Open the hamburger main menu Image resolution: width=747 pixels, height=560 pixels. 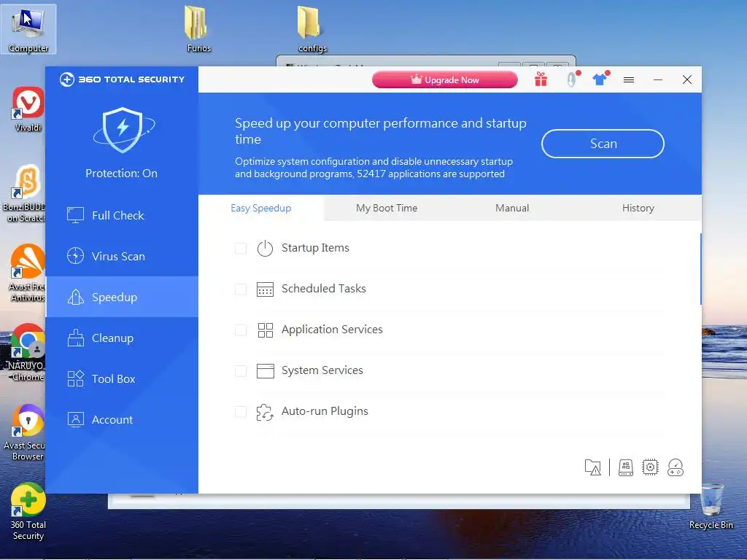click(629, 80)
